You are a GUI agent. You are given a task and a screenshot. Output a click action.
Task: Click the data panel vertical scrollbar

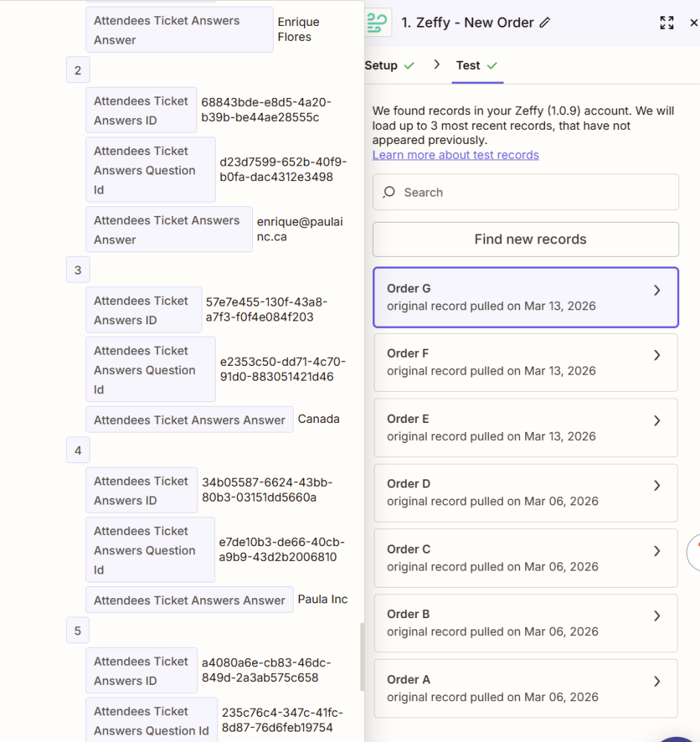(x=363, y=657)
